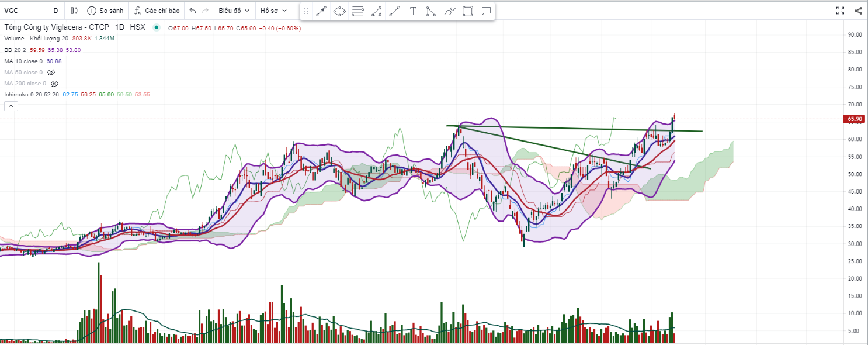Viewport: 868px width, 345px height.
Task: Select the Text annotation tool
Action: tap(413, 11)
